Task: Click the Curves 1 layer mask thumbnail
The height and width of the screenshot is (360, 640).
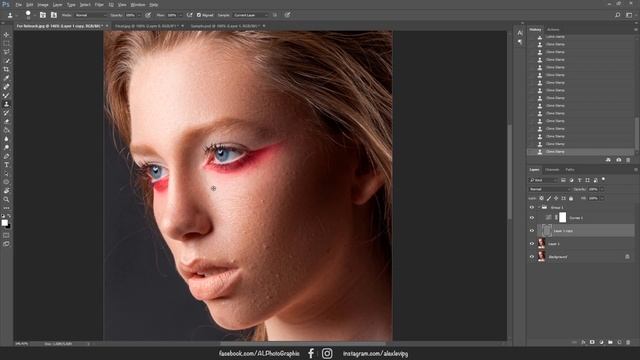Action: (562, 218)
